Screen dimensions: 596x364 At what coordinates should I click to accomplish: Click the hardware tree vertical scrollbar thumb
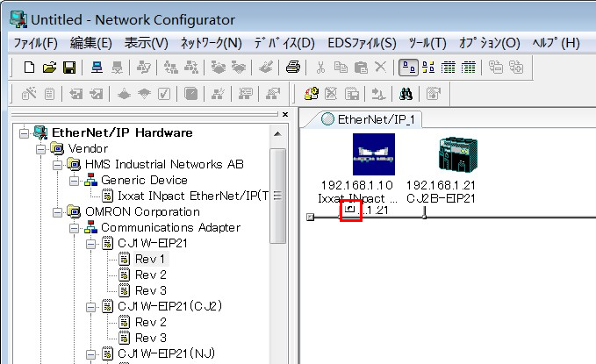(278, 196)
